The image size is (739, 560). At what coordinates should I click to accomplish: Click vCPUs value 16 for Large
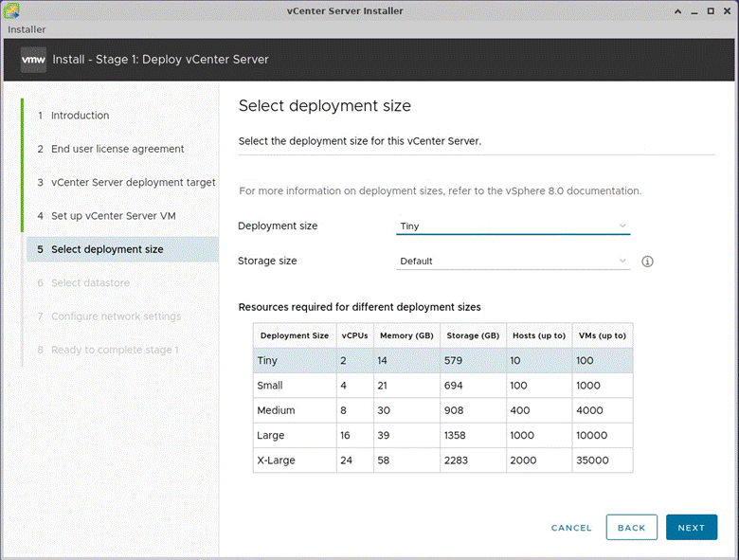tap(345, 436)
